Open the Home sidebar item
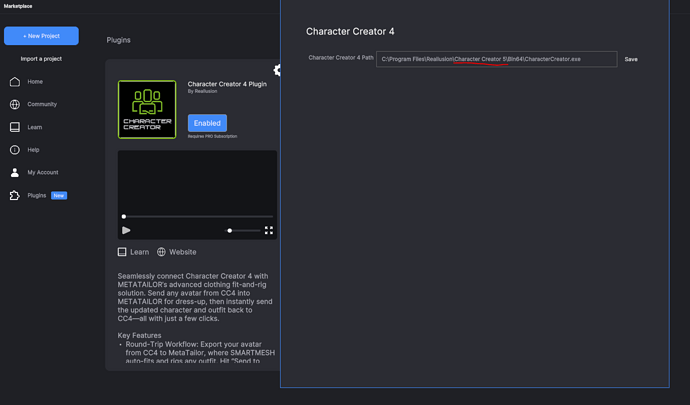Viewport: 690px width, 405px height. tap(35, 81)
